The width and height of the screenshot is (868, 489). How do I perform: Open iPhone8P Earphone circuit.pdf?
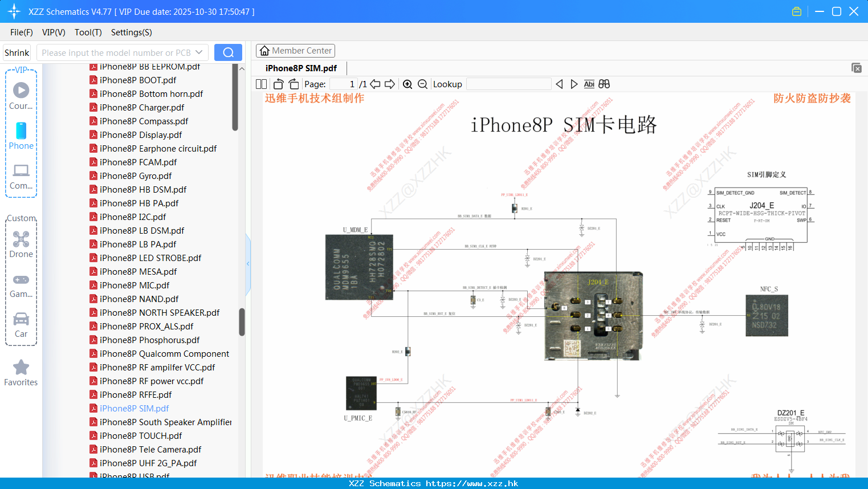[158, 149]
